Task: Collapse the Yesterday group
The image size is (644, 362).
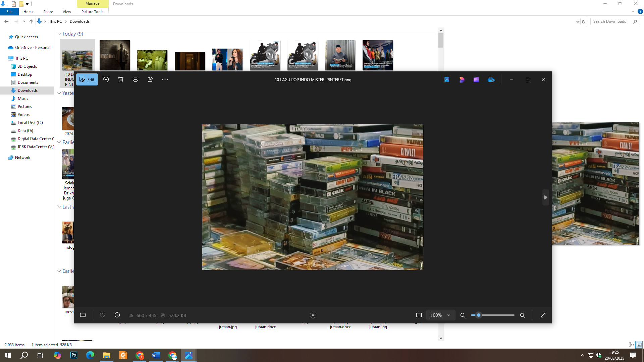Action: (x=59, y=93)
